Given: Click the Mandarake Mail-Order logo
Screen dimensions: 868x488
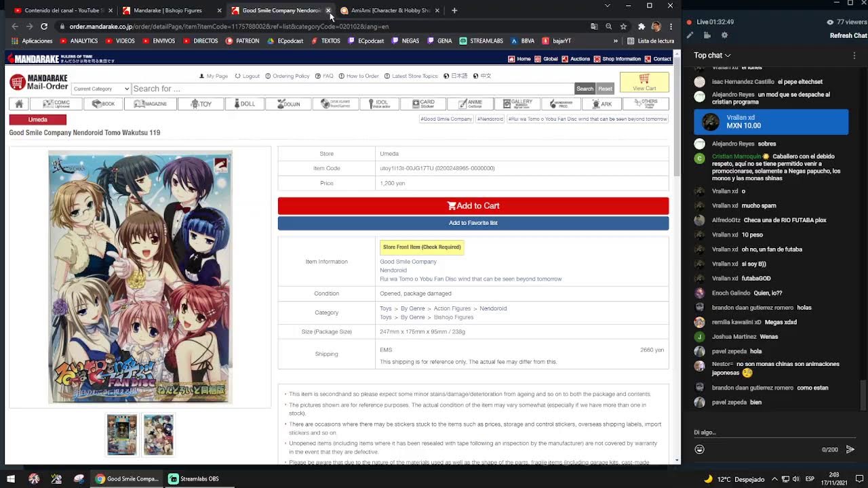Looking at the screenshot, I should click(39, 82).
